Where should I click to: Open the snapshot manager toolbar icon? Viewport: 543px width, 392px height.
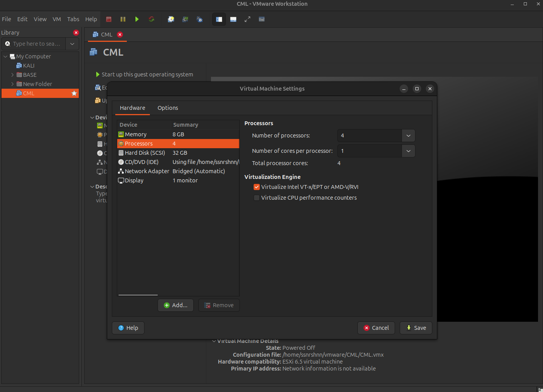click(x=199, y=19)
